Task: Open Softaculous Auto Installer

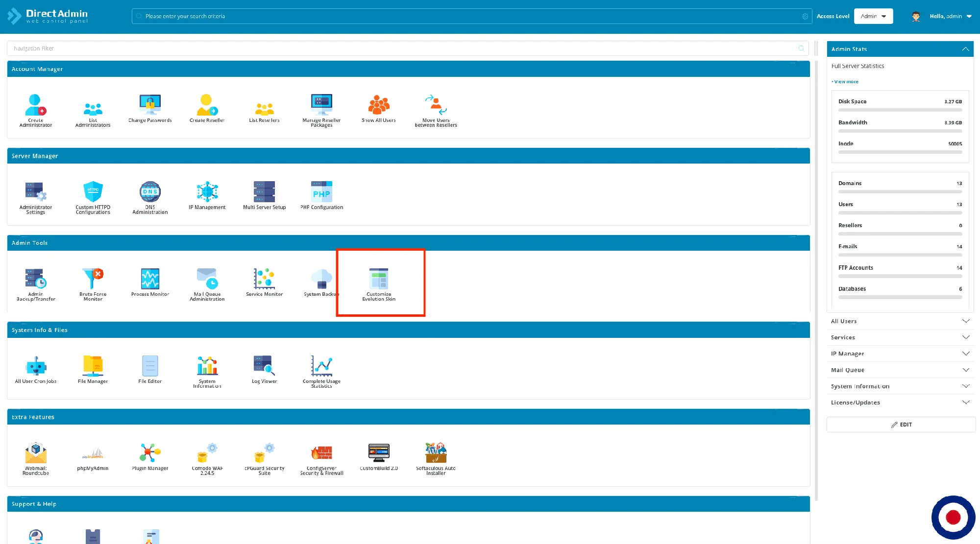Action: click(436, 459)
